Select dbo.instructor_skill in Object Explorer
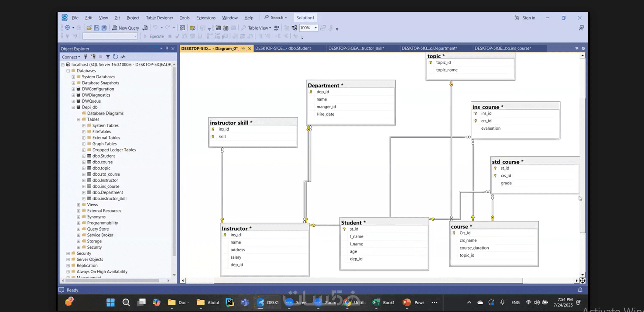644x312 pixels. 109,198
